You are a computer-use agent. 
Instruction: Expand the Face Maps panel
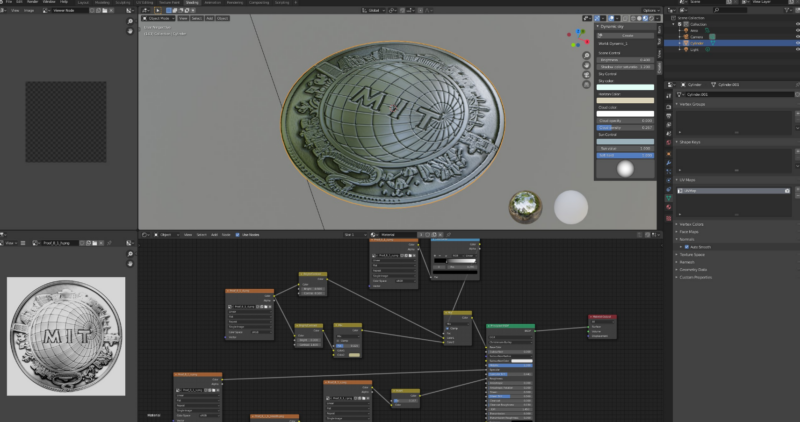(x=677, y=232)
